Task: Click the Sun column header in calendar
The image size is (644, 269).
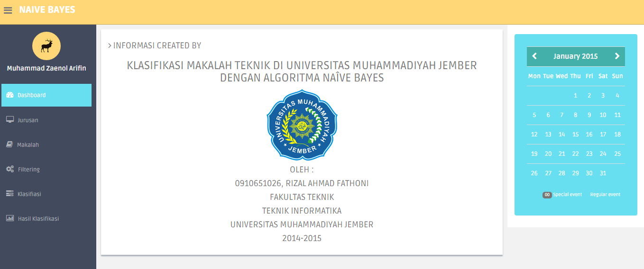Action: click(617, 76)
